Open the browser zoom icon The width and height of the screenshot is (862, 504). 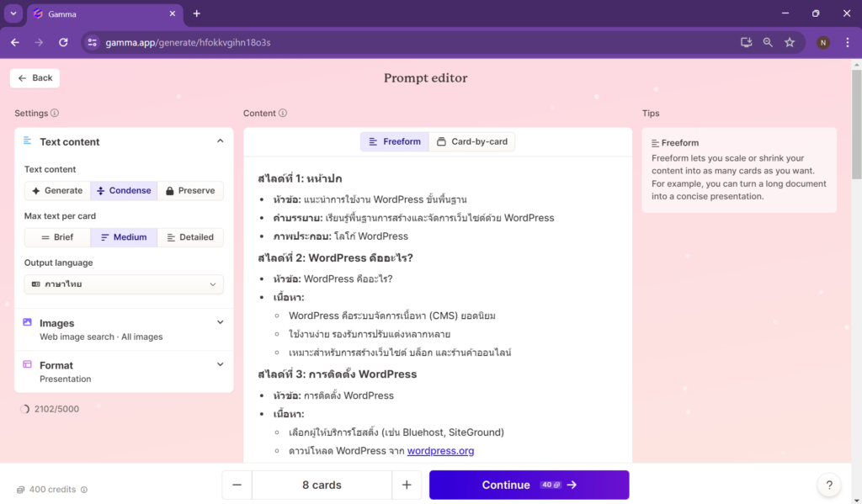pos(768,42)
